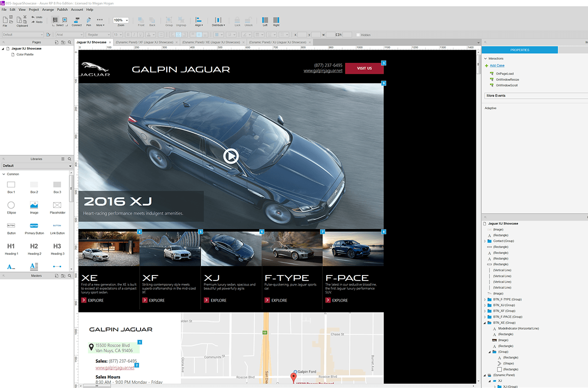Click the F-PACE car thumbnail

coord(353,248)
